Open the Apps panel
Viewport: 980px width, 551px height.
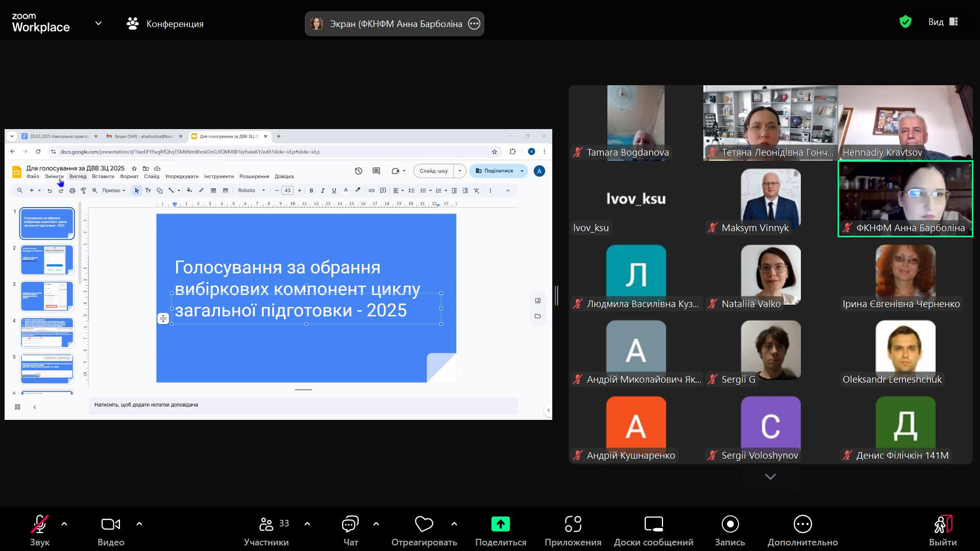(573, 531)
